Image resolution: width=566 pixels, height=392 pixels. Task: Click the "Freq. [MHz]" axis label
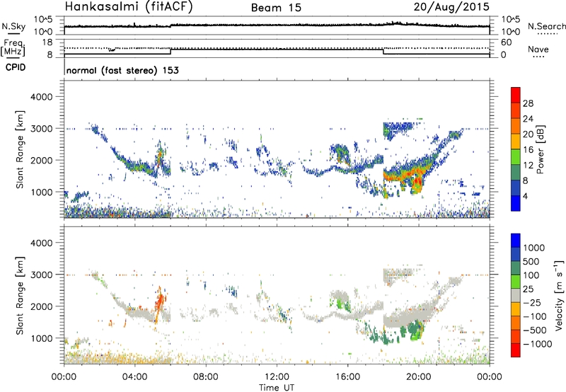click(x=13, y=48)
